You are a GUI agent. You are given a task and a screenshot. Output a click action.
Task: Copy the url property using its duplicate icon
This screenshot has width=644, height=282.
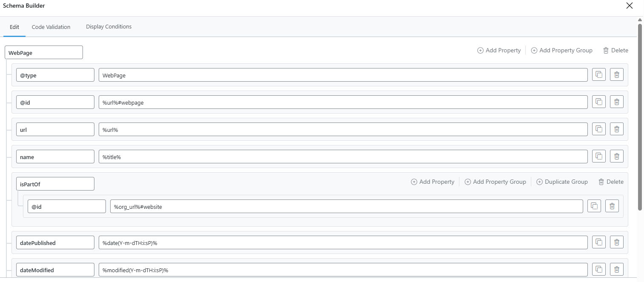598,129
